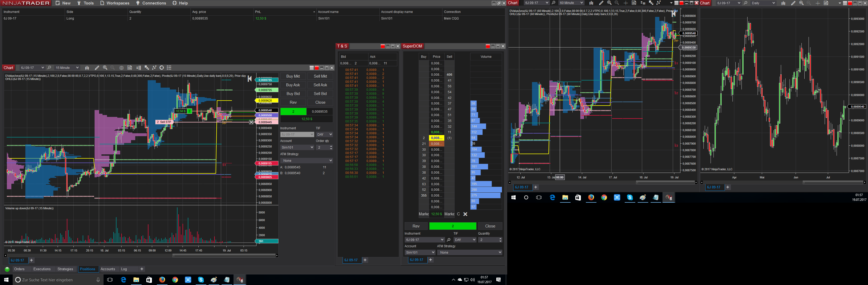This screenshot has height=285, width=868.
Task: Select drawing tools pencil in 60 Minute chart
Action: [x=601, y=3]
